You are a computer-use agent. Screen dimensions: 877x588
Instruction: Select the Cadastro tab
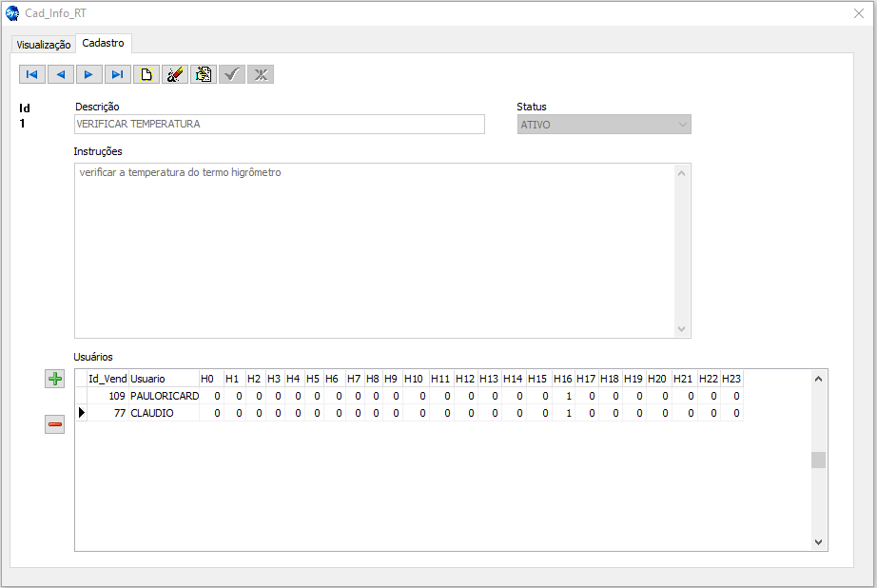pos(105,44)
